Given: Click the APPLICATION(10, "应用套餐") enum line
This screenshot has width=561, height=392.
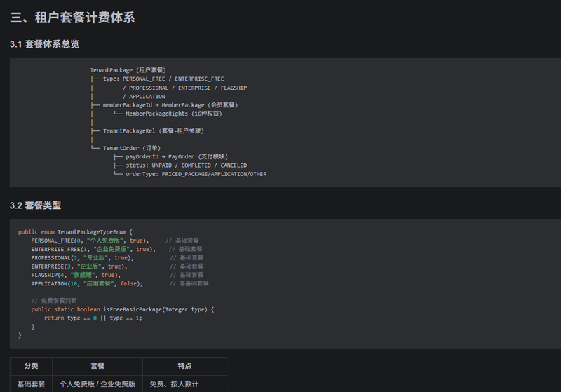Looking at the screenshot, I should 87,283.
